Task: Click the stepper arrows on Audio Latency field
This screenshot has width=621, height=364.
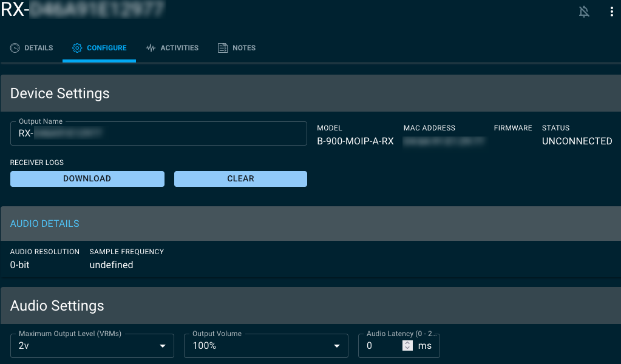Action: coord(407,345)
